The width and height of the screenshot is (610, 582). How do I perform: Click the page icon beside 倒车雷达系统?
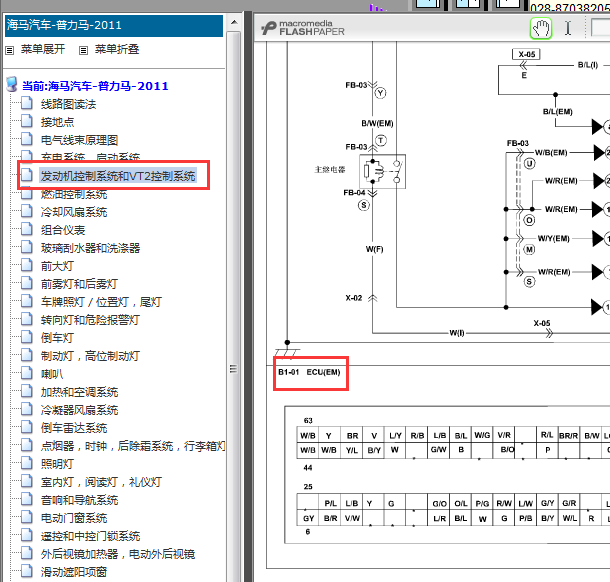(x=26, y=427)
